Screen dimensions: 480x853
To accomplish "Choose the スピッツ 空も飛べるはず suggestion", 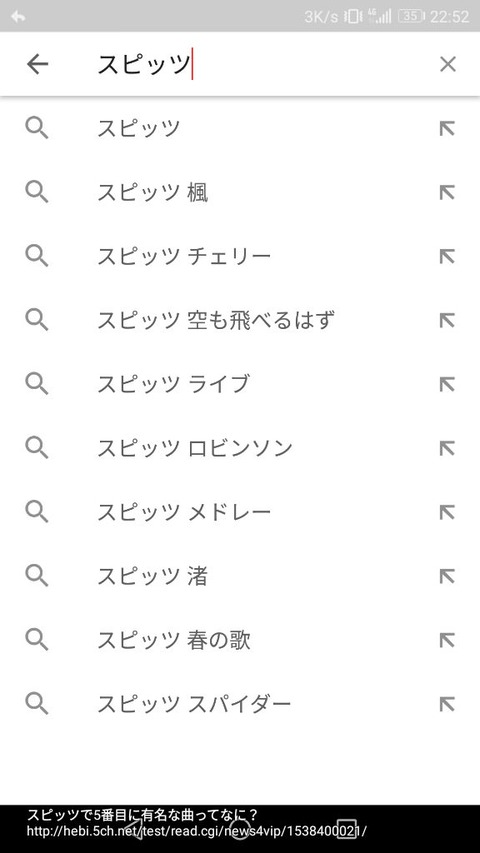I will (x=240, y=320).
